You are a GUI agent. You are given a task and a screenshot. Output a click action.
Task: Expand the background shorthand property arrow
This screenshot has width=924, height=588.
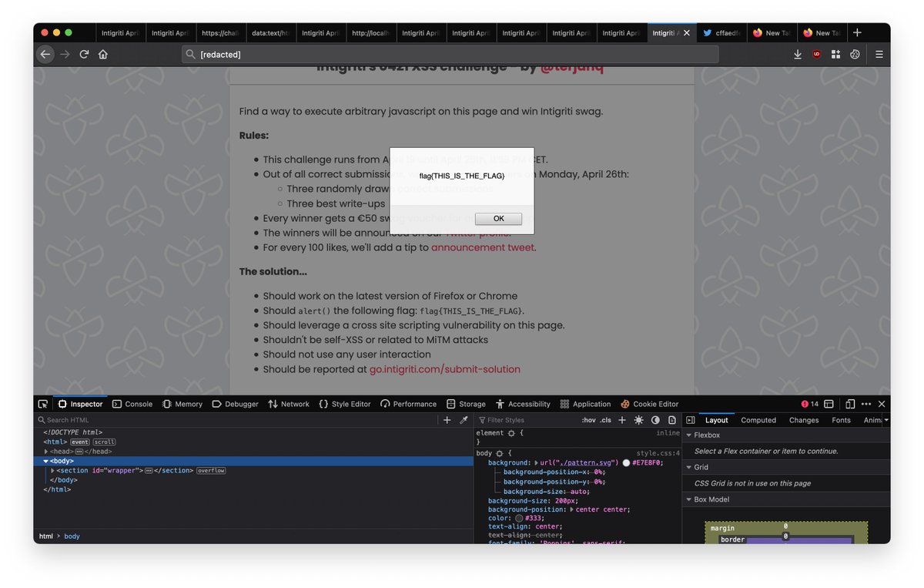pyautogui.click(x=537, y=462)
